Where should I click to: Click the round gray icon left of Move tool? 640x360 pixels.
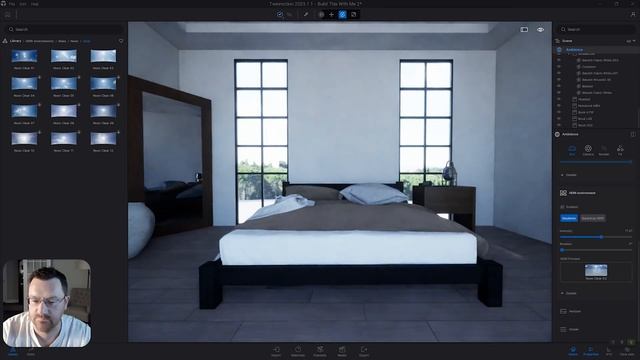coord(321,14)
